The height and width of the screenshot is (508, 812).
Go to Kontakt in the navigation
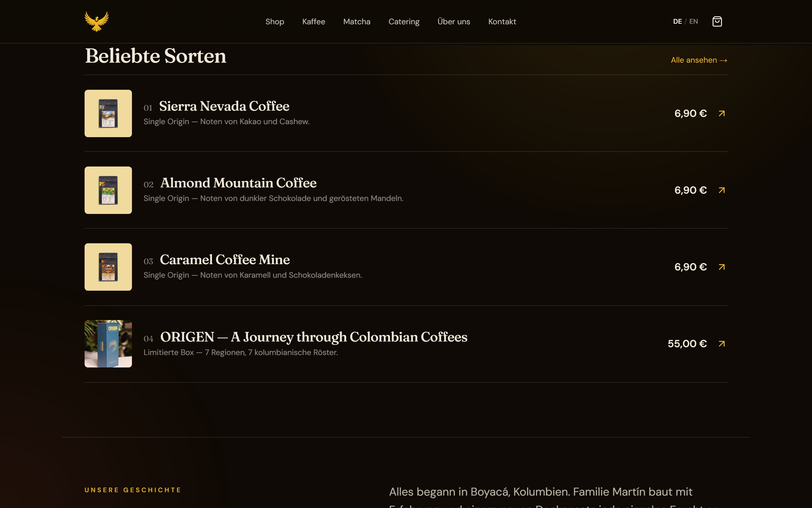click(x=502, y=21)
